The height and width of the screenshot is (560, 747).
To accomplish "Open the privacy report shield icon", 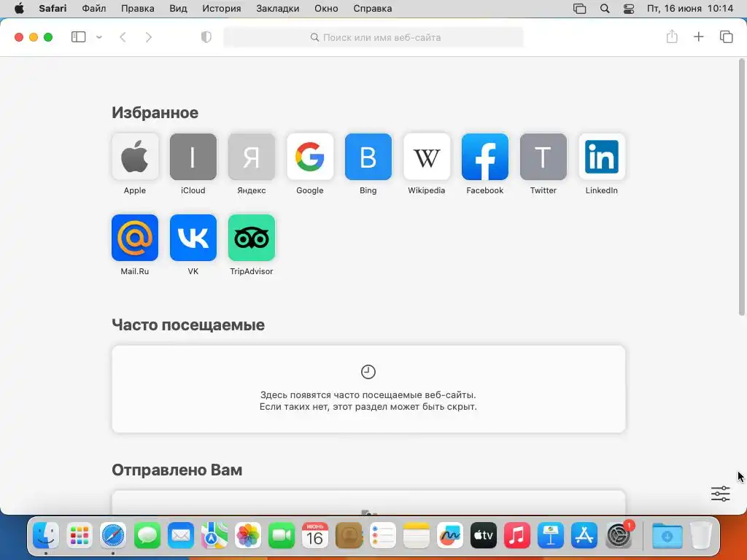I will (x=206, y=37).
